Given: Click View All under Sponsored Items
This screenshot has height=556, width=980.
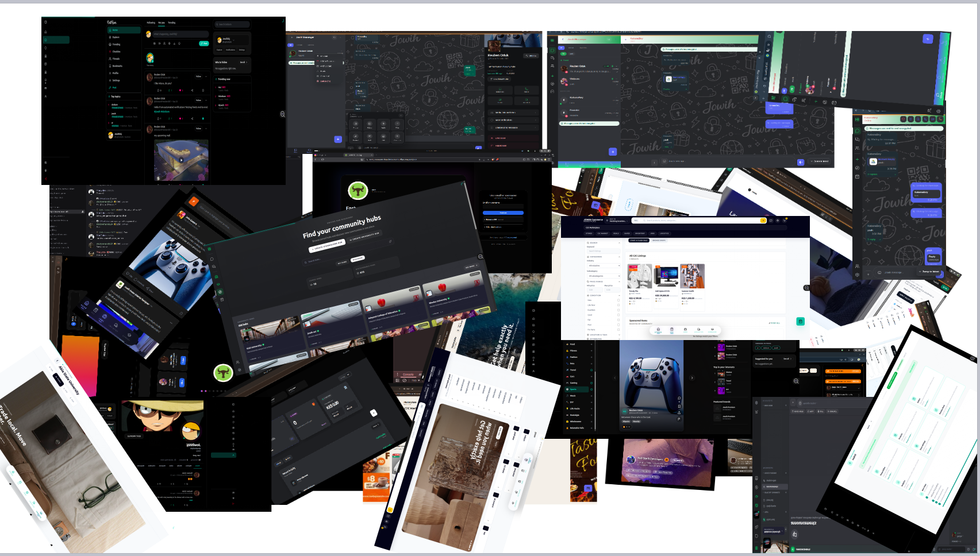Looking at the screenshot, I should 774,323.
